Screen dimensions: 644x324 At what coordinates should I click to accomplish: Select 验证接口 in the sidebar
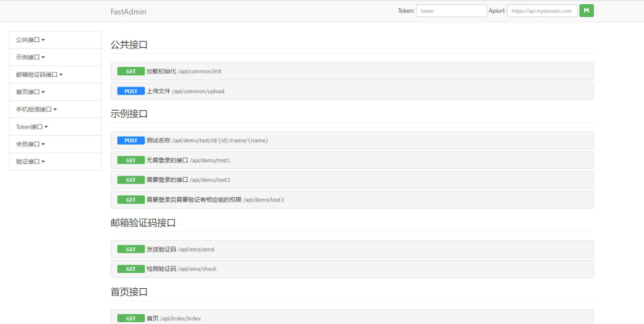click(31, 162)
